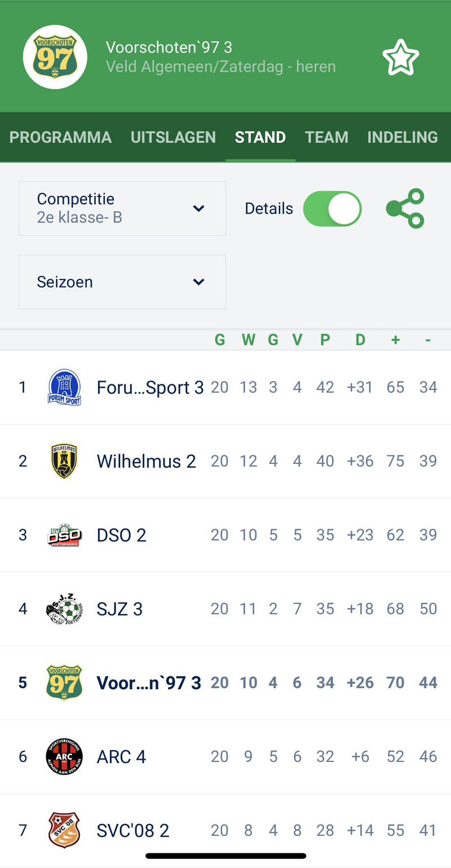Open the TEAM tab
Viewport: 451px width, 868px height.
pos(326,137)
